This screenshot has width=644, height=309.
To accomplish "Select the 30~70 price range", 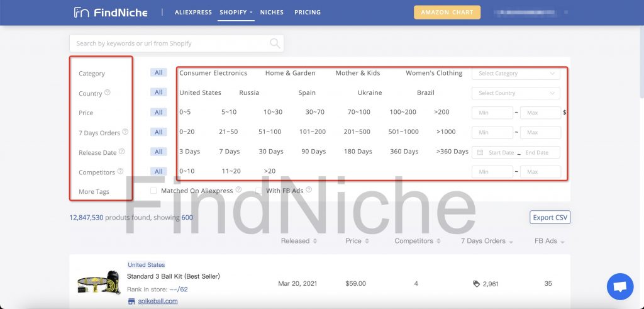I will coord(315,112).
